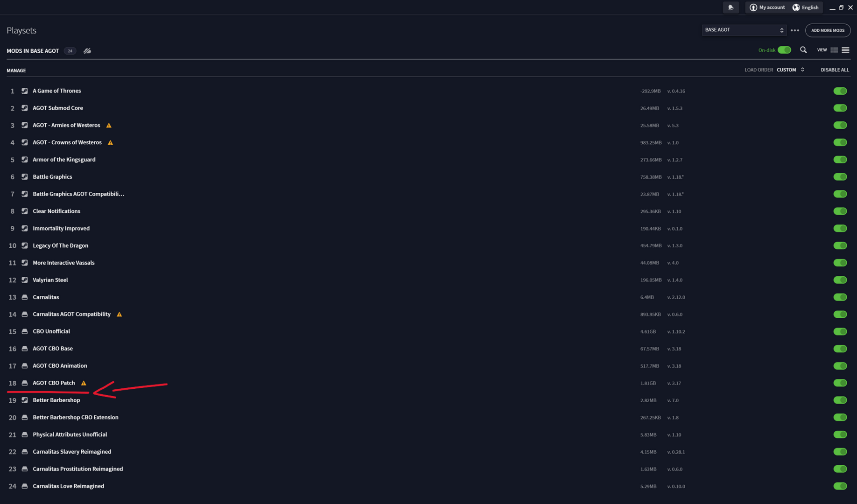Click the play icon in the title bar
The image size is (857, 504).
coord(731,7)
